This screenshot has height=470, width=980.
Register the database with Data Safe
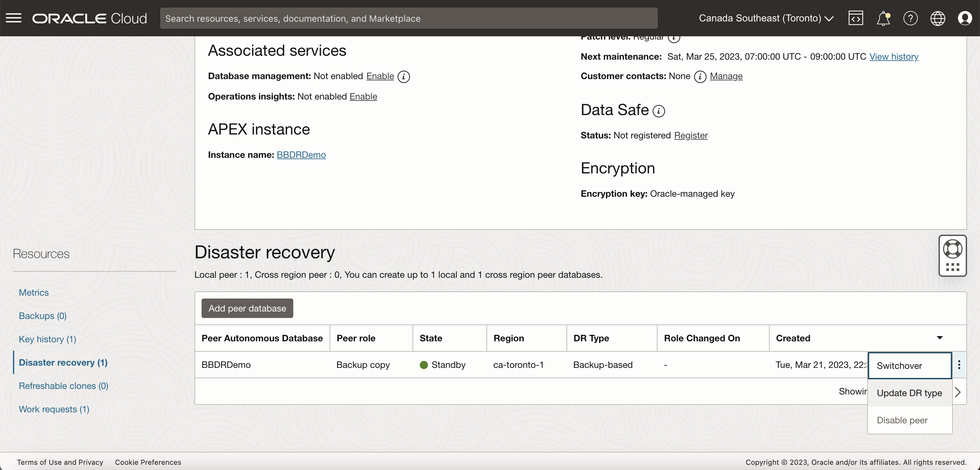click(x=691, y=135)
